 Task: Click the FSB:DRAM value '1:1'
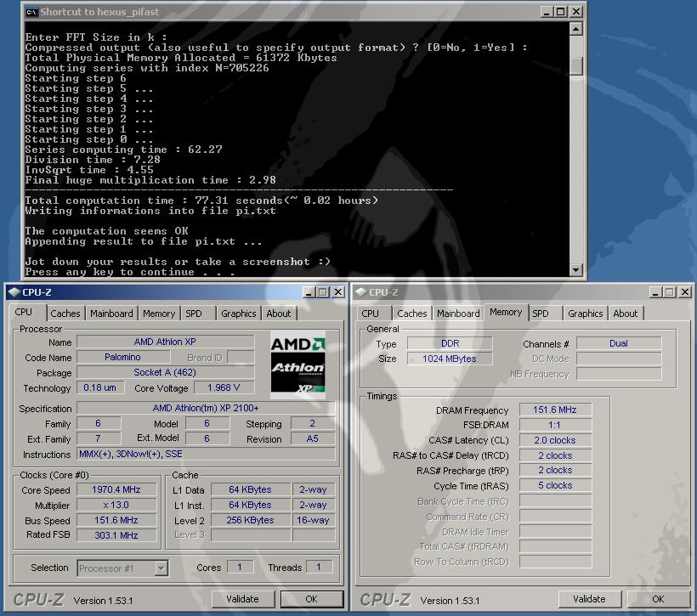555,425
